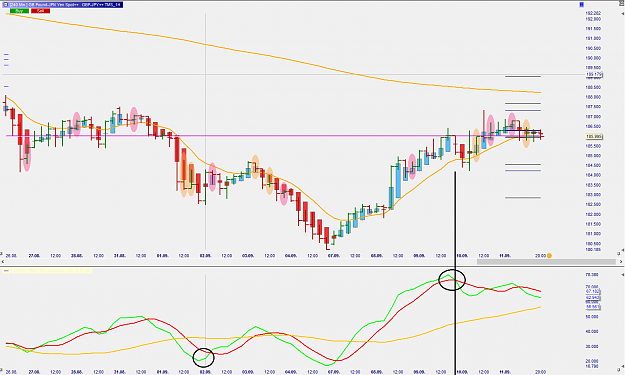Screen dimensions: 625x375
Task: Click the 62.943 indicator value label
Action: [593, 298]
